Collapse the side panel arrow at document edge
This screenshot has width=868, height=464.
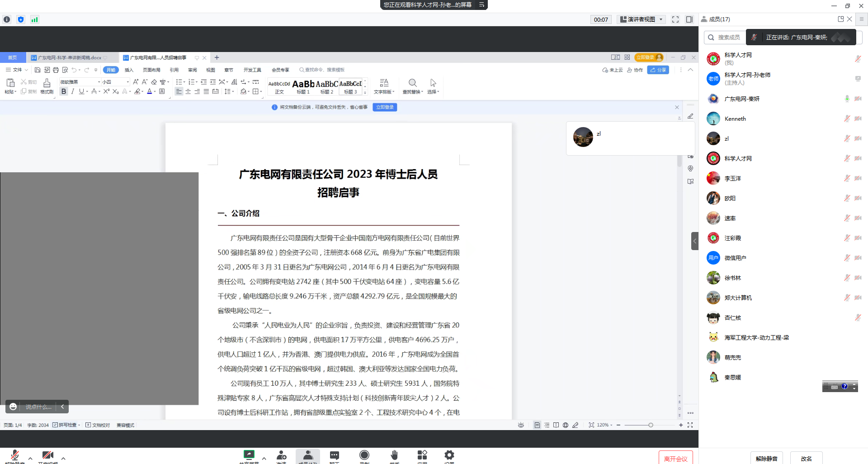695,241
